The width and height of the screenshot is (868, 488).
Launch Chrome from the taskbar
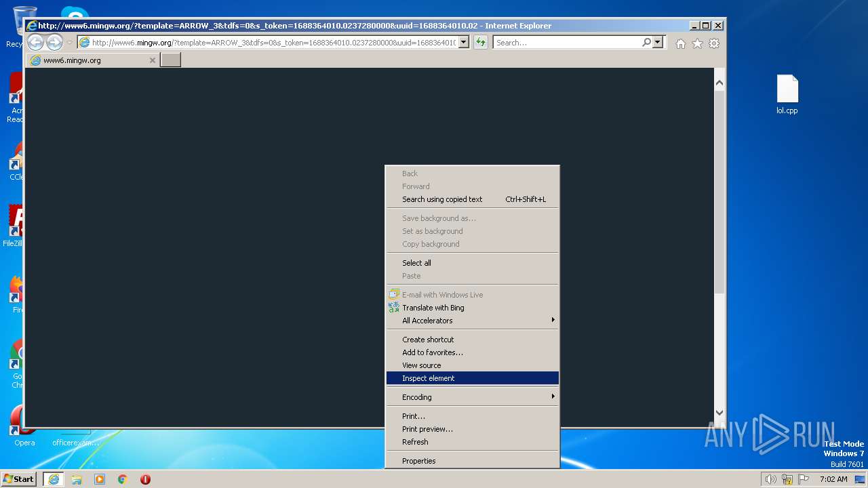click(123, 479)
